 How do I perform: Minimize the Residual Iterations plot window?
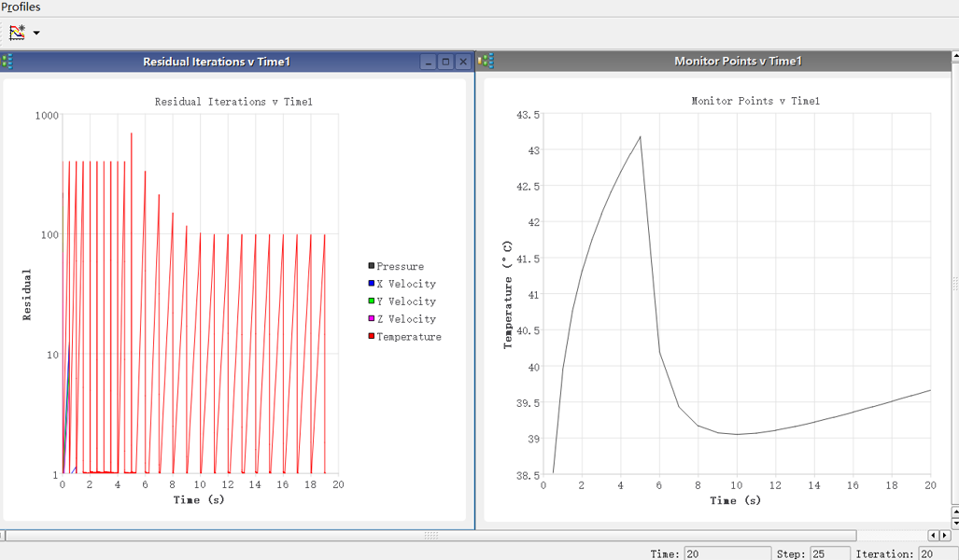[429, 63]
